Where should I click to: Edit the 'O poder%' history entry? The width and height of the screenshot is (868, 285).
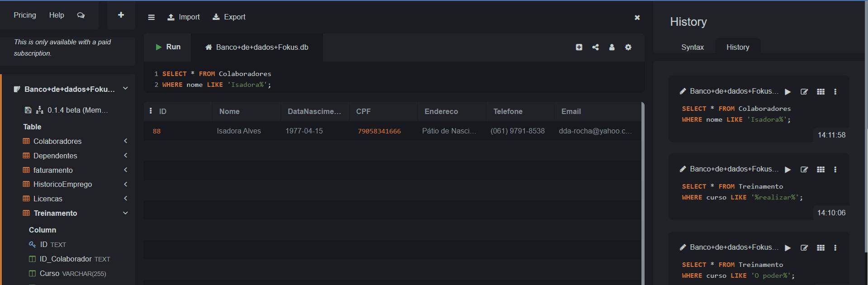pos(804,248)
